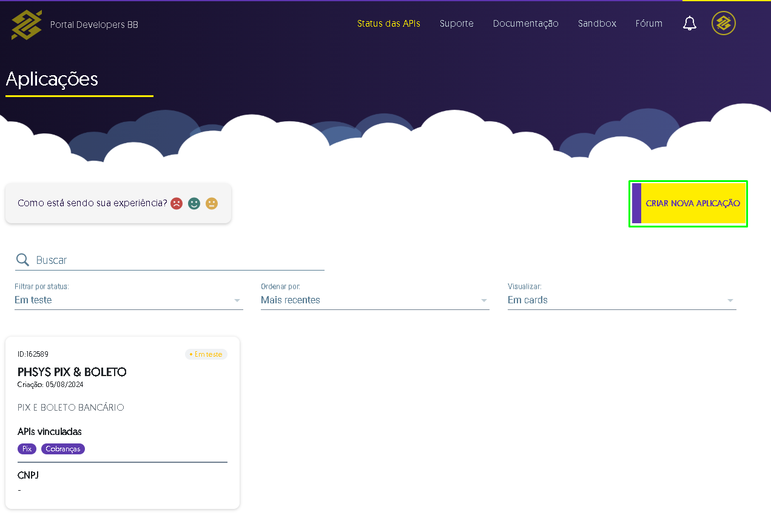This screenshot has width=771, height=532.
Task: Click the Cobranças API tag
Action: tap(63, 449)
